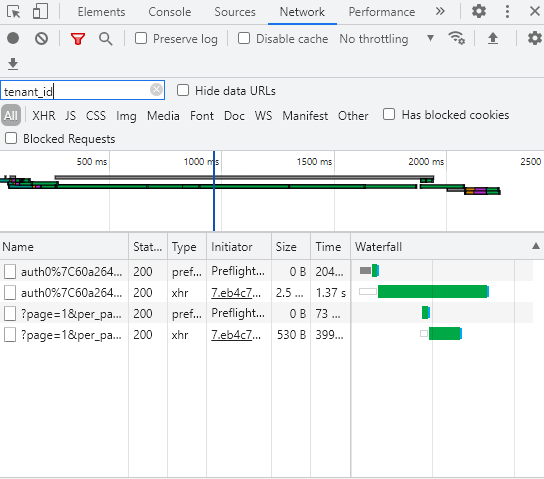544x479 pixels.
Task: Clear the network log
Action: (42, 38)
